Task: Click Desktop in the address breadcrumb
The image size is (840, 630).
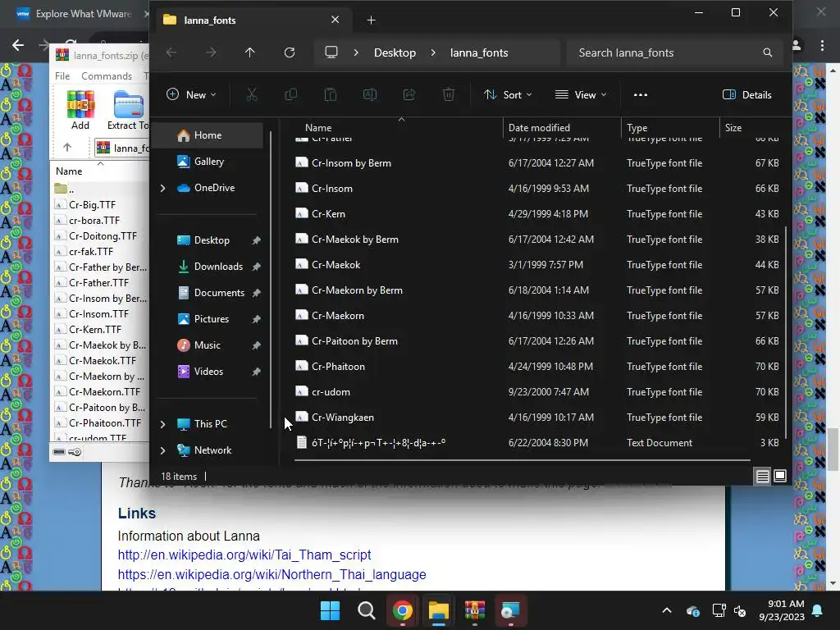Action: 395,52
